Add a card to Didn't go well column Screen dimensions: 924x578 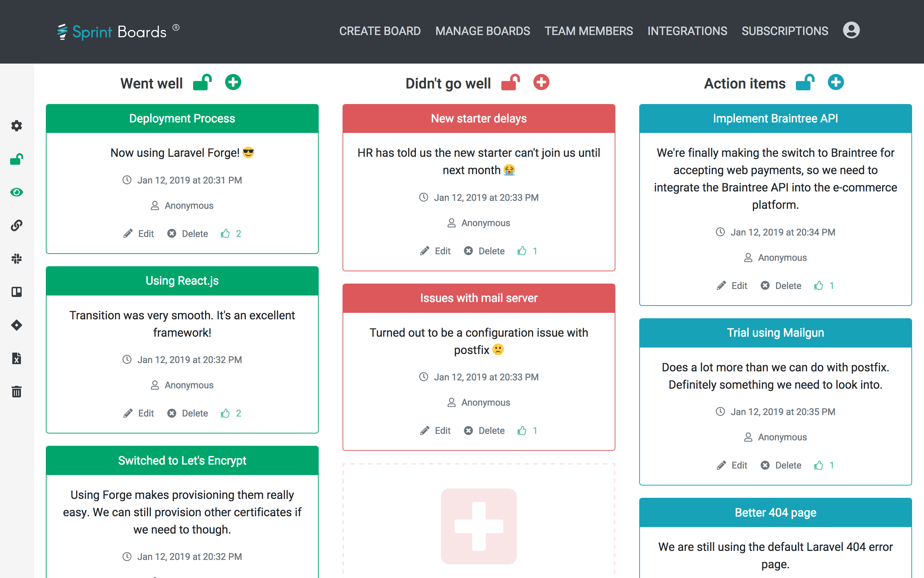pyautogui.click(x=541, y=82)
